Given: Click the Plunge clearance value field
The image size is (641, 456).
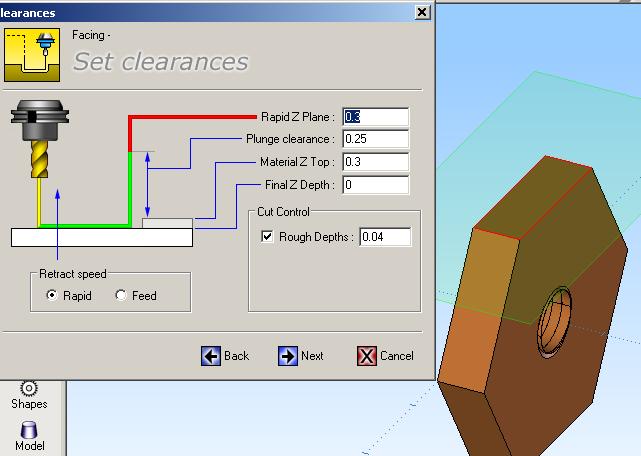Looking at the screenshot, I should coord(375,139).
